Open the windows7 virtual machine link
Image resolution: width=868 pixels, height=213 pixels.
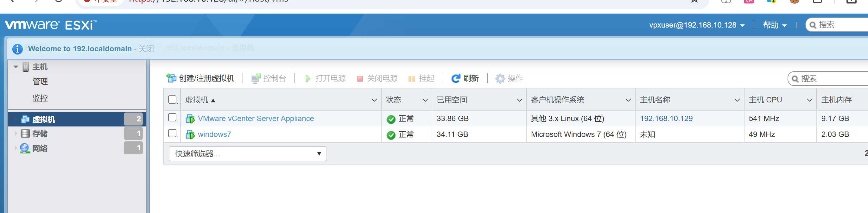214,134
